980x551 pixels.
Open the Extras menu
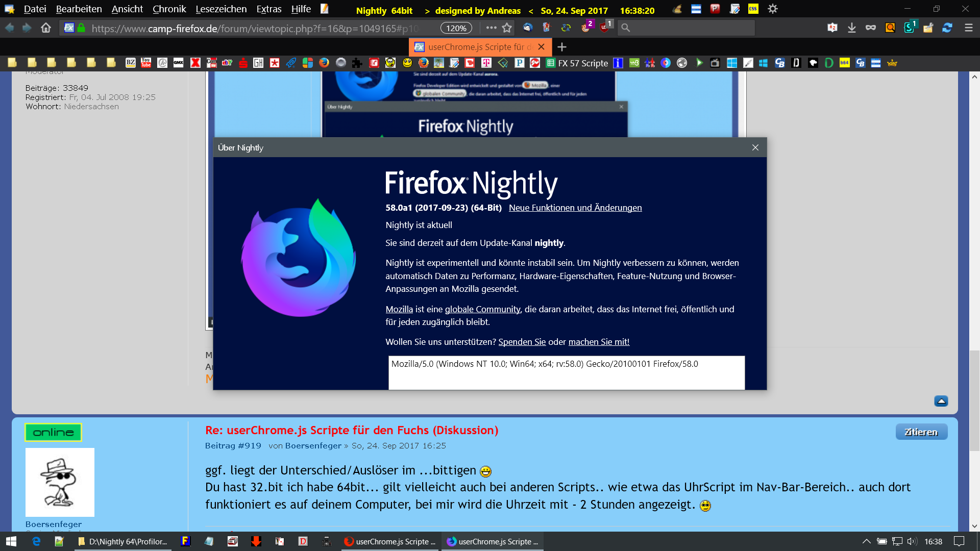pyautogui.click(x=269, y=9)
